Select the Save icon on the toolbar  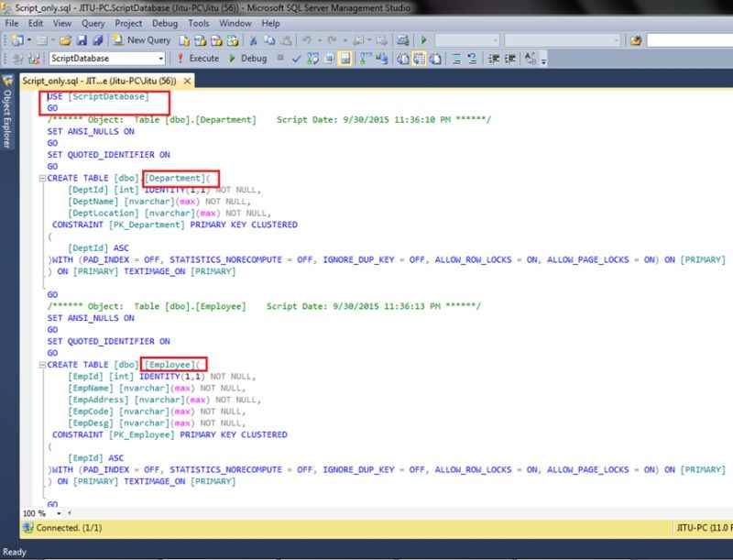point(82,41)
